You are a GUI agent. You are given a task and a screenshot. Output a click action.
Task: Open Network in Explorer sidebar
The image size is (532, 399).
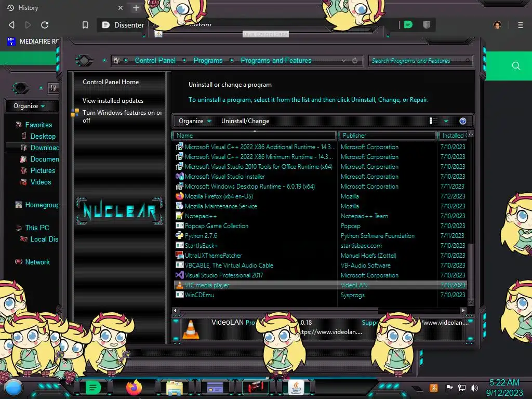coord(37,262)
